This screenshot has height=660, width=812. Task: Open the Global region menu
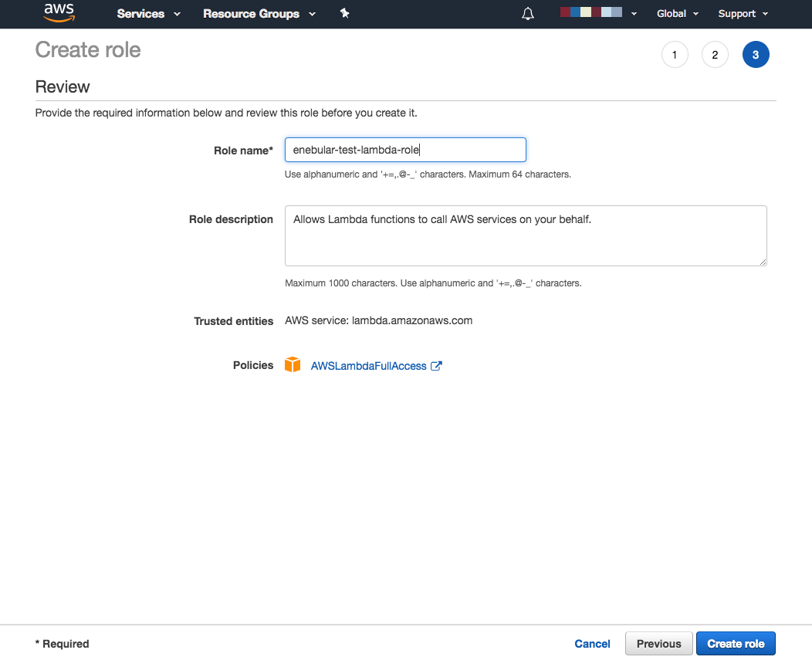coord(677,14)
